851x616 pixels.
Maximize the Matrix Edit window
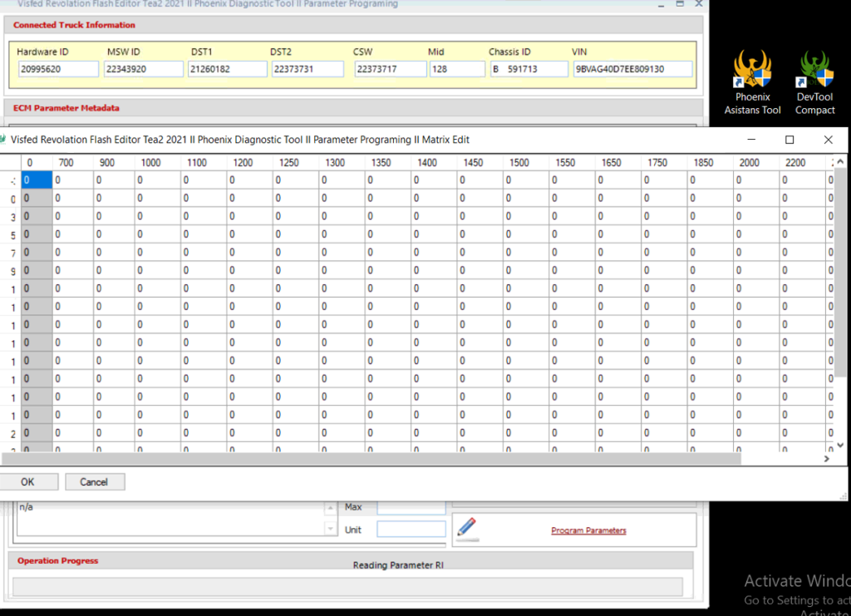click(790, 140)
